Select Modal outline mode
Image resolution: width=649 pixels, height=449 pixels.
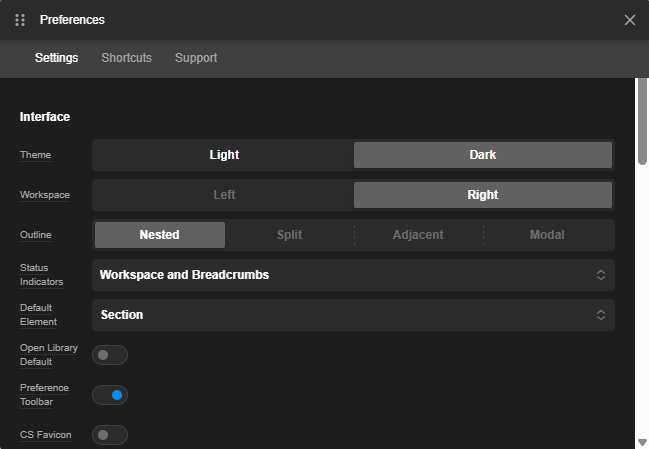pyautogui.click(x=547, y=235)
